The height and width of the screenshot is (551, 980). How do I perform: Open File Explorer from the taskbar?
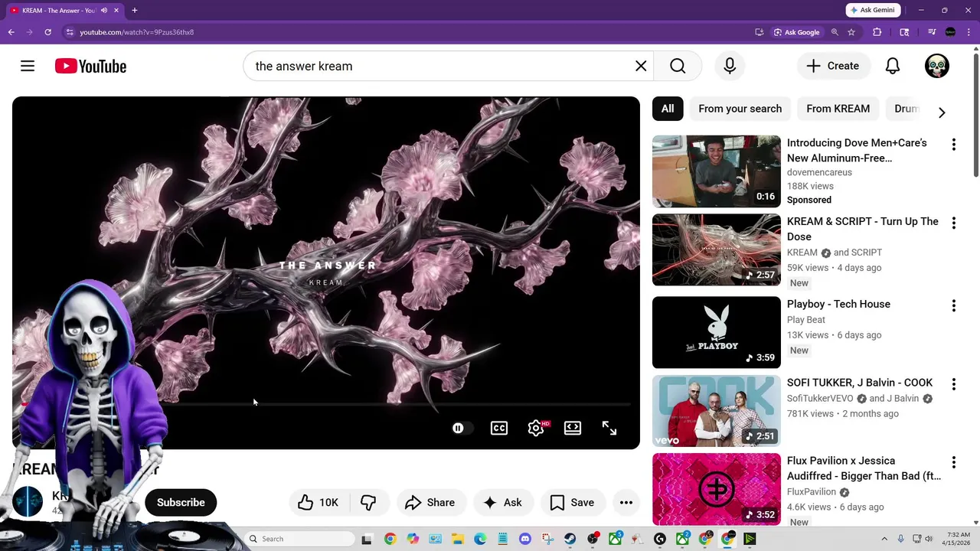pos(458,539)
